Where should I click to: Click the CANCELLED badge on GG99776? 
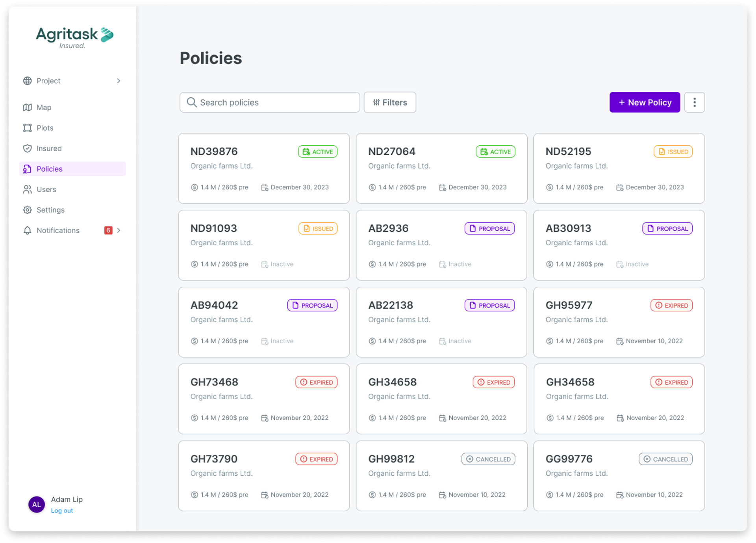pyautogui.click(x=665, y=459)
